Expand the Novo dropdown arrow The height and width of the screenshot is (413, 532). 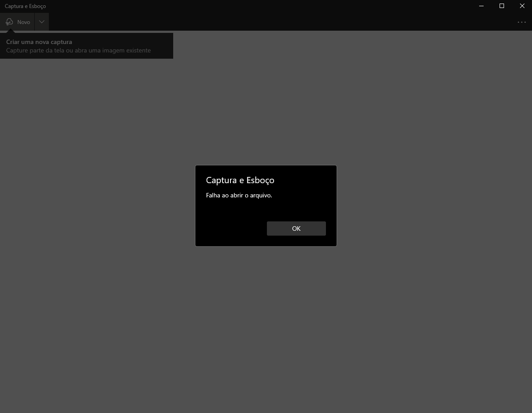pyautogui.click(x=42, y=22)
